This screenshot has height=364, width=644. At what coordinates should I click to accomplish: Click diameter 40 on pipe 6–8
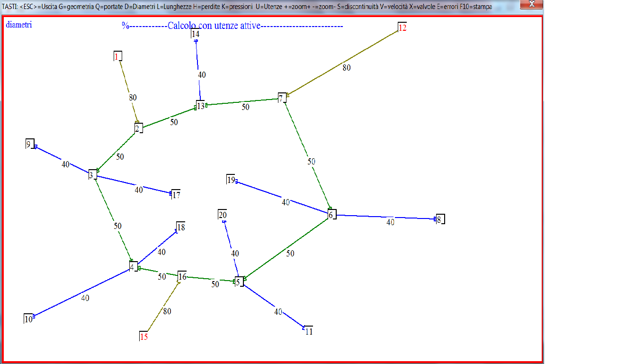click(x=390, y=221)
